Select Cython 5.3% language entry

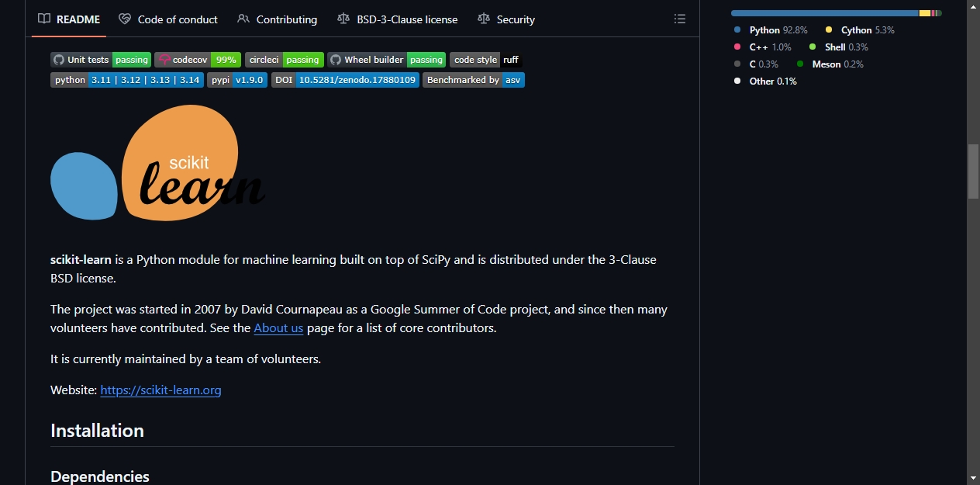860,30
